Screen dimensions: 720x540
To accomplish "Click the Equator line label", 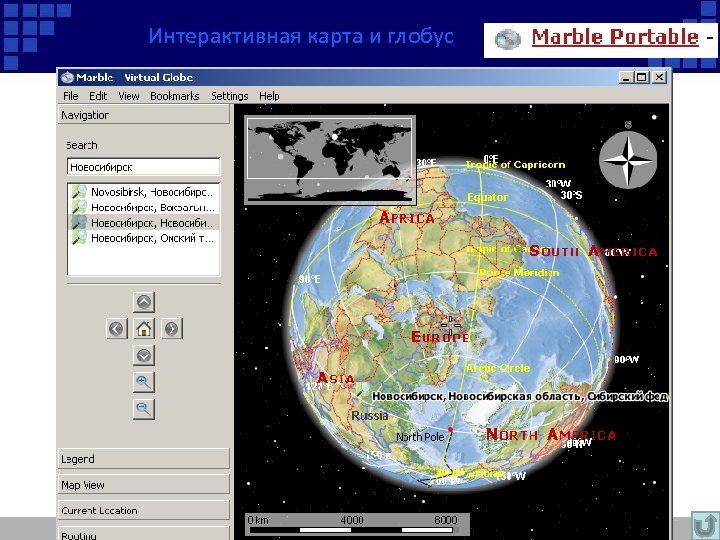I will [x=487, y=197].
